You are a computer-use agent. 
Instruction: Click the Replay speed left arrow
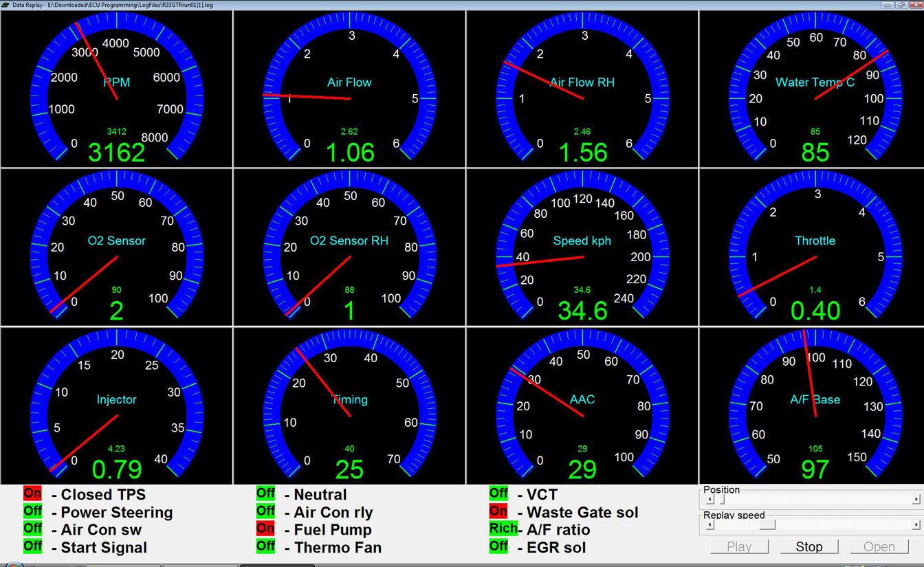(x=710, y=525)
